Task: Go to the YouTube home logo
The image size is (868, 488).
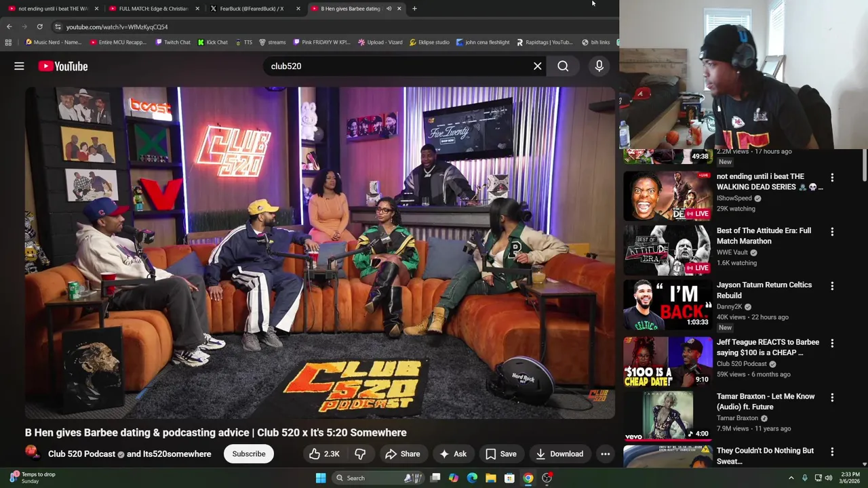Action: (x=63, y=66)
